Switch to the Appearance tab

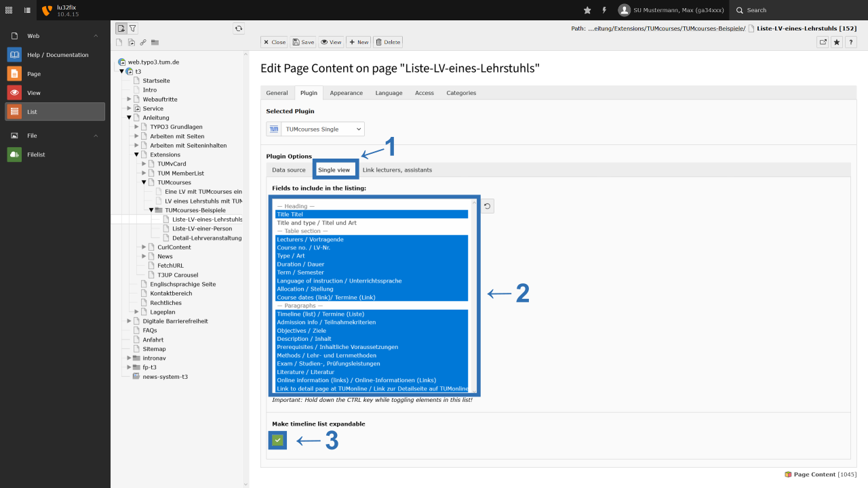[347, 93]
